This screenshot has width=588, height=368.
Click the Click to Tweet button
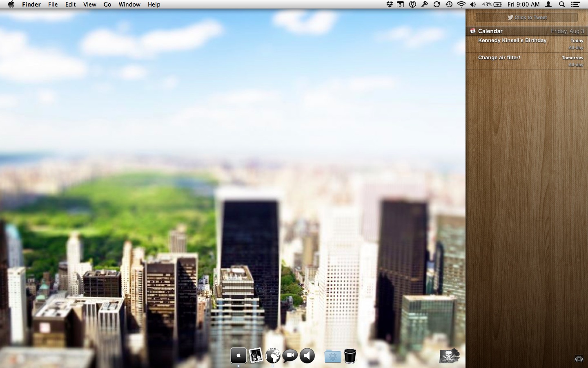[x=527, y=17]
